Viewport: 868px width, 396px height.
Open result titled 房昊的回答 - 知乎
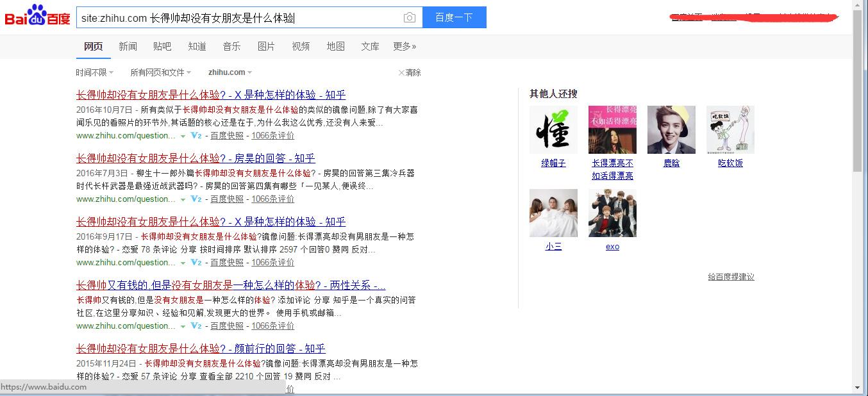click(196, 158)
